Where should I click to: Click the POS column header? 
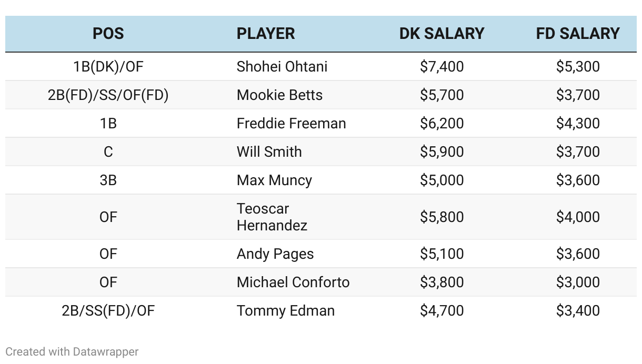(x=108, y=34)
